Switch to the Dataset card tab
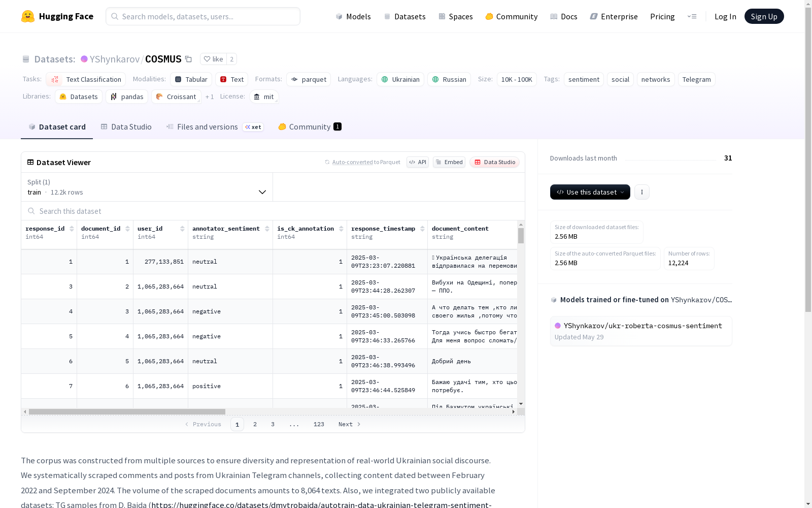The width and height of the screenshot is (812, 508). pyautogui.click(x=57, y=127)
